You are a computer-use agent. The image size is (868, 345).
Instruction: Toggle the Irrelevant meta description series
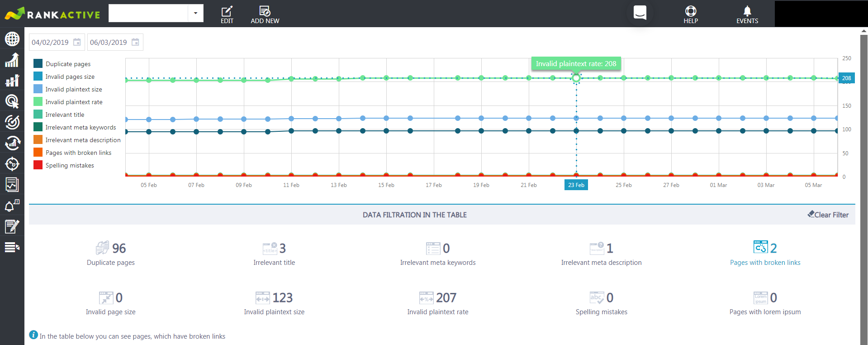(x=77, y=140)
